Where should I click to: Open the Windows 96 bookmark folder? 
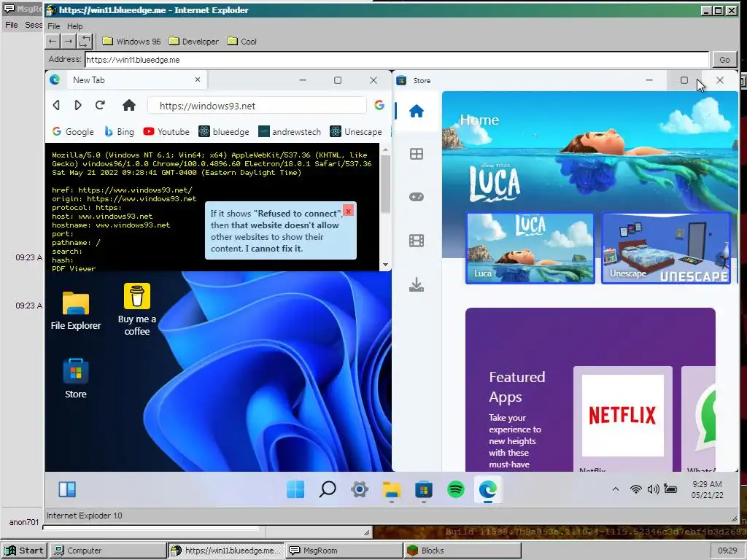131,42
